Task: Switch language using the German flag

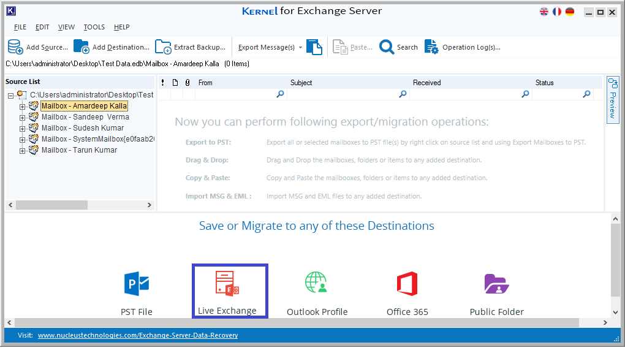Action: [x=570, y=12]
